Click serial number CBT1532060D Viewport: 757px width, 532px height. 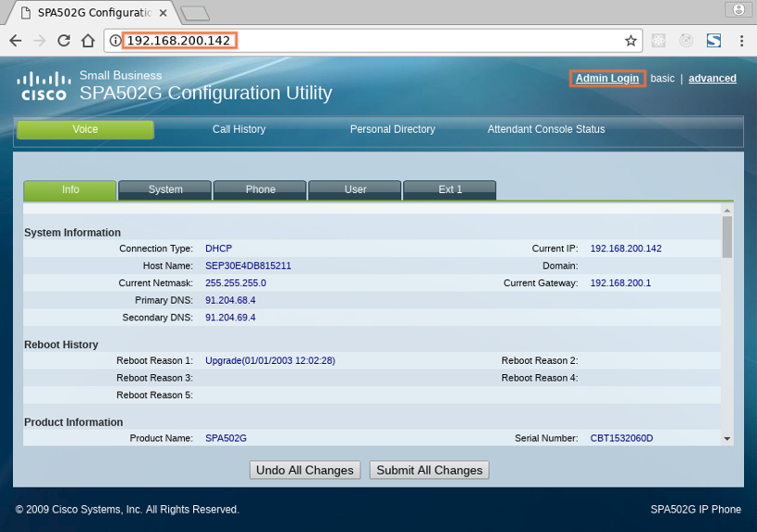[621, 438]
